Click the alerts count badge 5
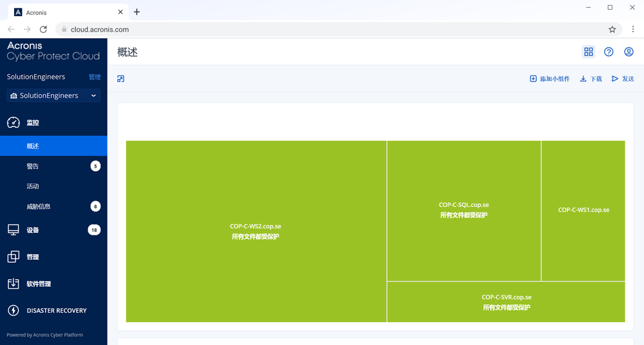 click(x=95, y=166)
